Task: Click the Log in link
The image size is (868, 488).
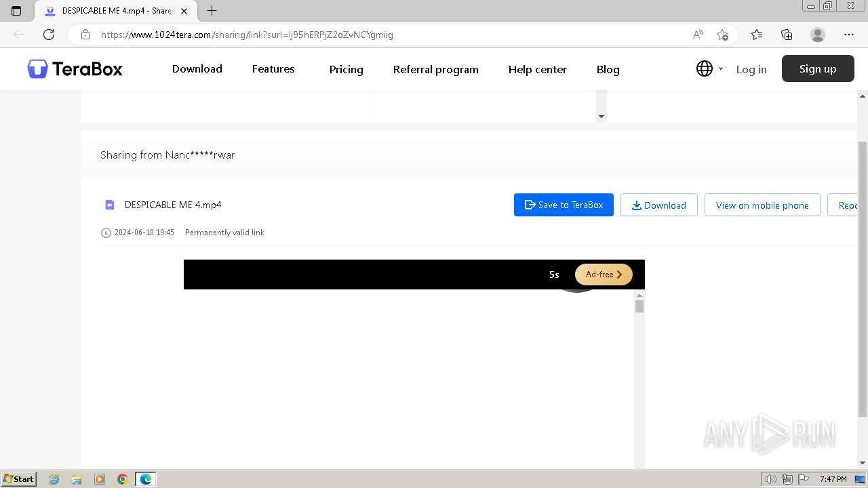Action: (x=751, y=69)
